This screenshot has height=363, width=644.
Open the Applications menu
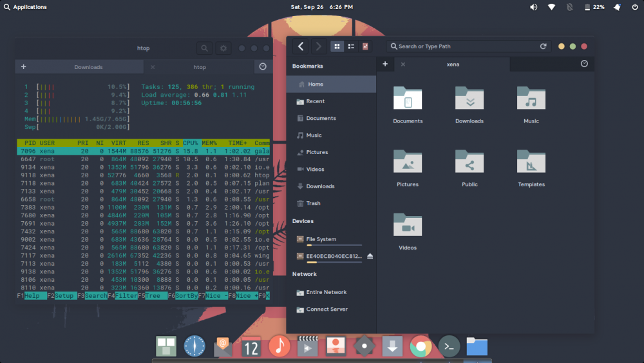[25, 7]
